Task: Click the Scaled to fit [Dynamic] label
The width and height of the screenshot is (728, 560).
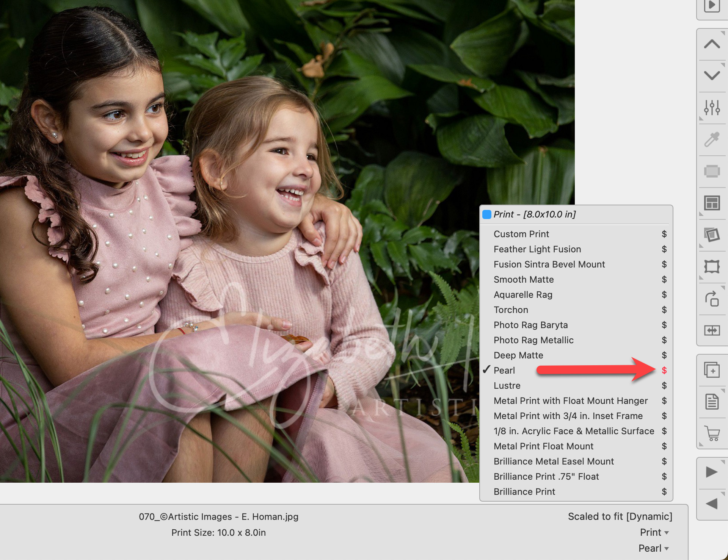Action: tap(620, 516)
